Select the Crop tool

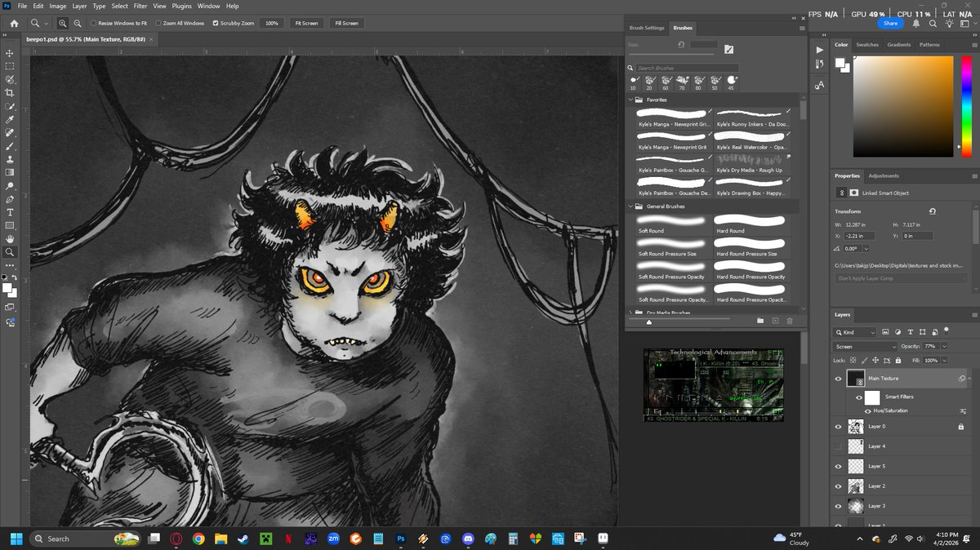click(10, 93)
